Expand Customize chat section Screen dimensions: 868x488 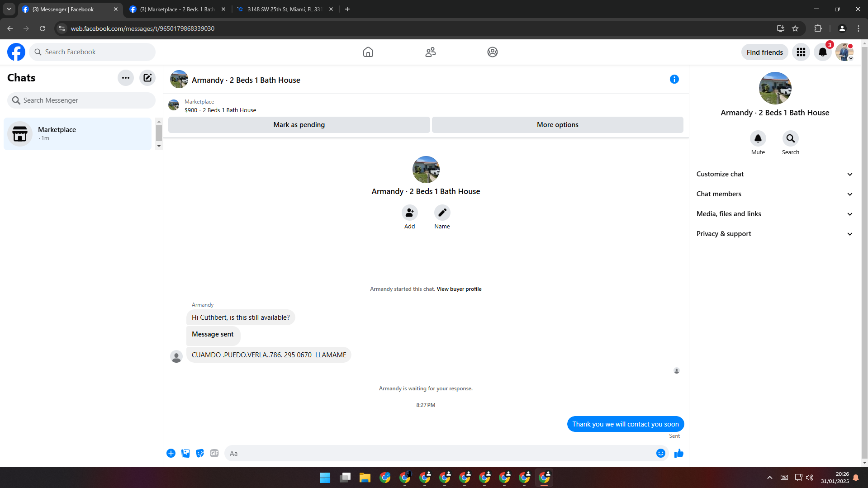775,174
